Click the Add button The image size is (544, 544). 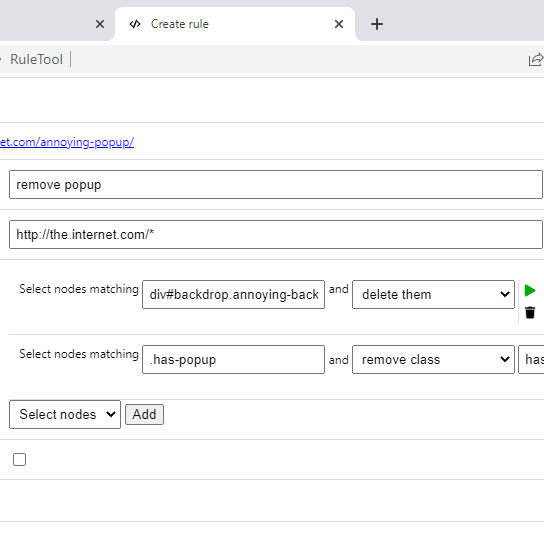pos(144,414)
